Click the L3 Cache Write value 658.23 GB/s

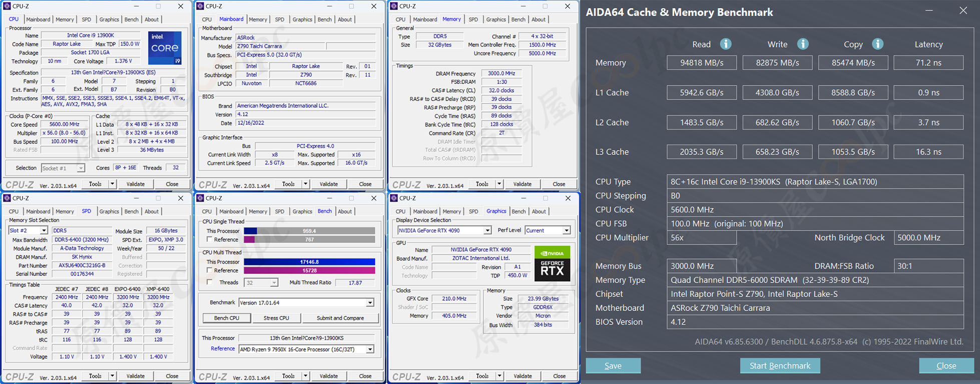777,152
